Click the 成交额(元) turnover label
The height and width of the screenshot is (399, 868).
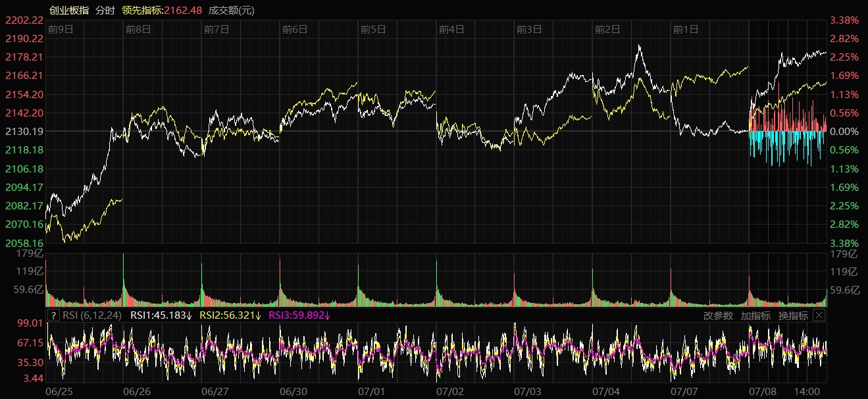tap(231, 10)
